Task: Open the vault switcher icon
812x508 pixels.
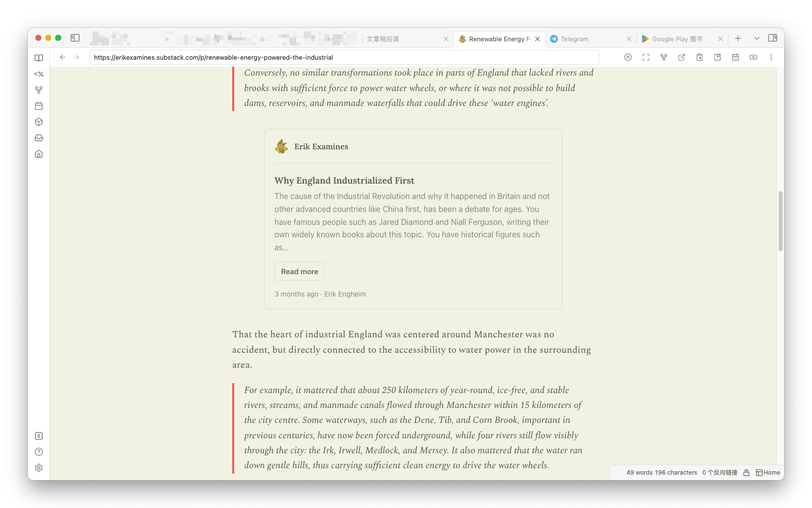Action: [39, 436]
